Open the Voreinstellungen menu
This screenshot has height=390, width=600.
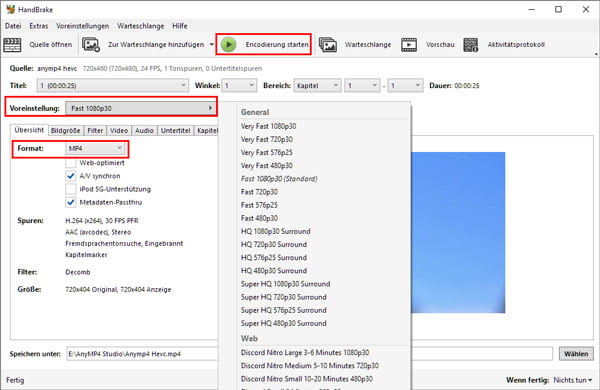click(x=83, y=26)
